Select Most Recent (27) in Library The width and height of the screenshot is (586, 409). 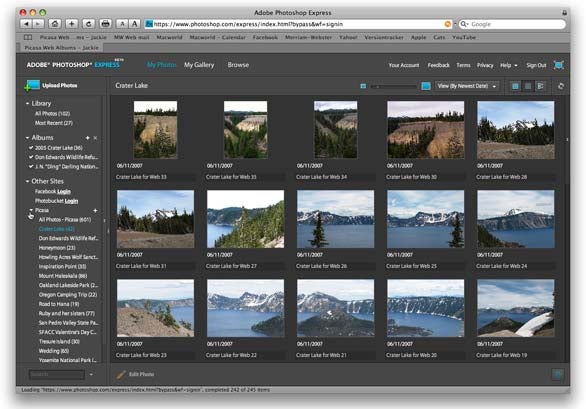click(53, 123)
